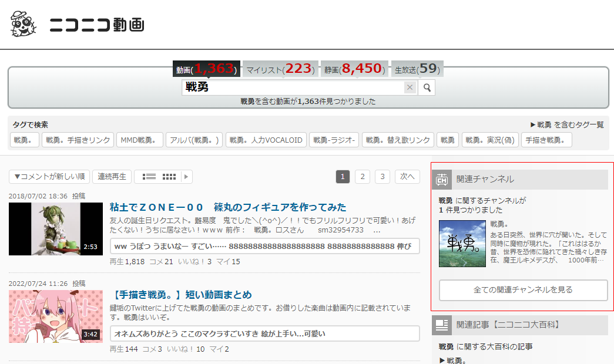Open 戦勇 を含むタグ一覧 link

[x=567, y=125]
